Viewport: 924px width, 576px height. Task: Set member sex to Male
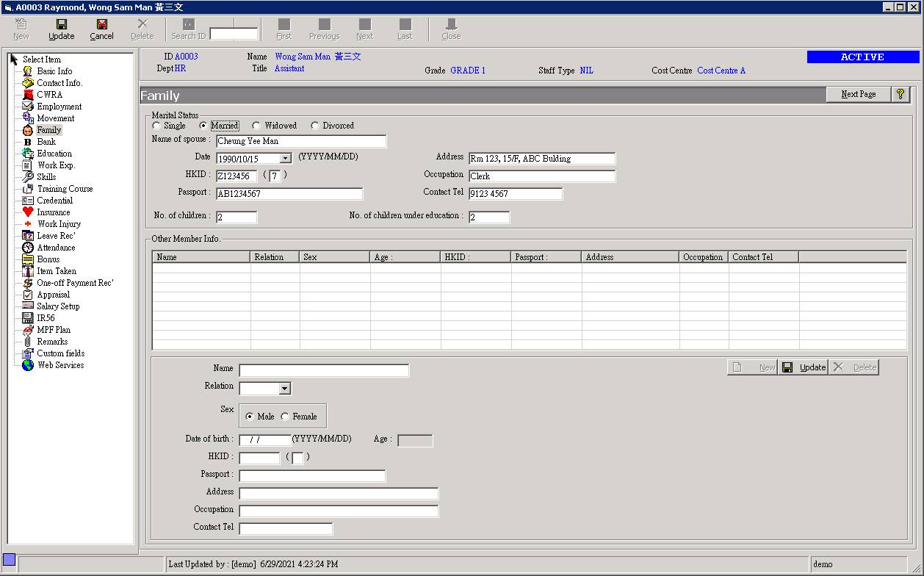pyautogui.click(x=250, y=417)
